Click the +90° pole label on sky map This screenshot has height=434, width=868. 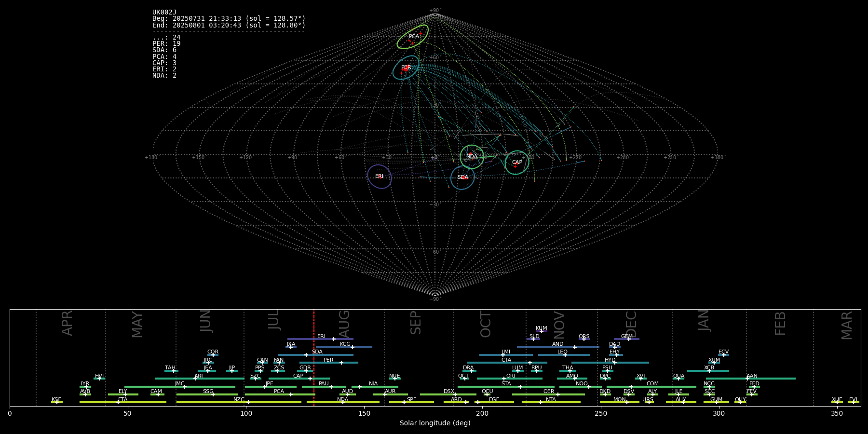click(435, 11)
